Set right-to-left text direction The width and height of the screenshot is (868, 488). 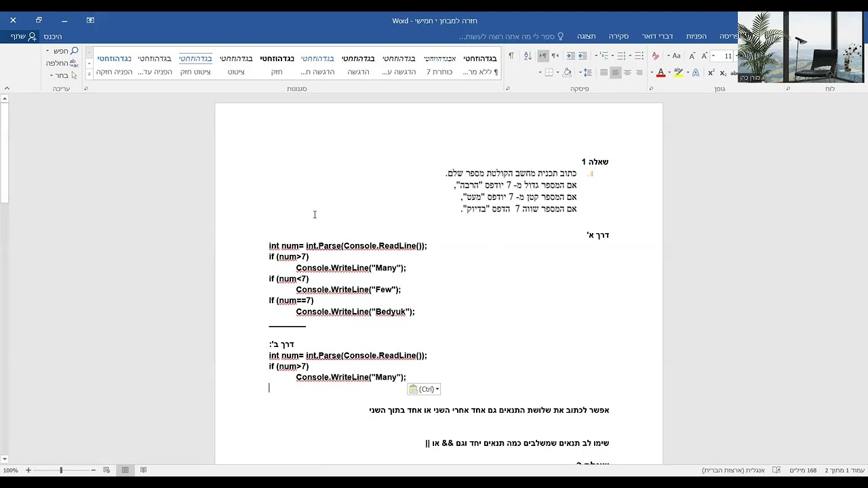555,56
